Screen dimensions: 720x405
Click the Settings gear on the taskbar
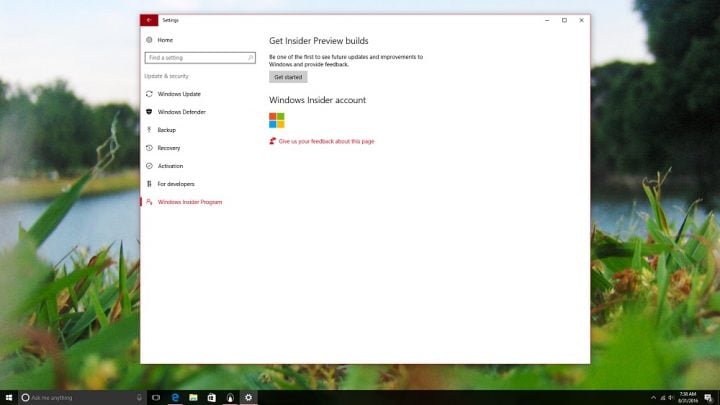[x=248, y=398]
